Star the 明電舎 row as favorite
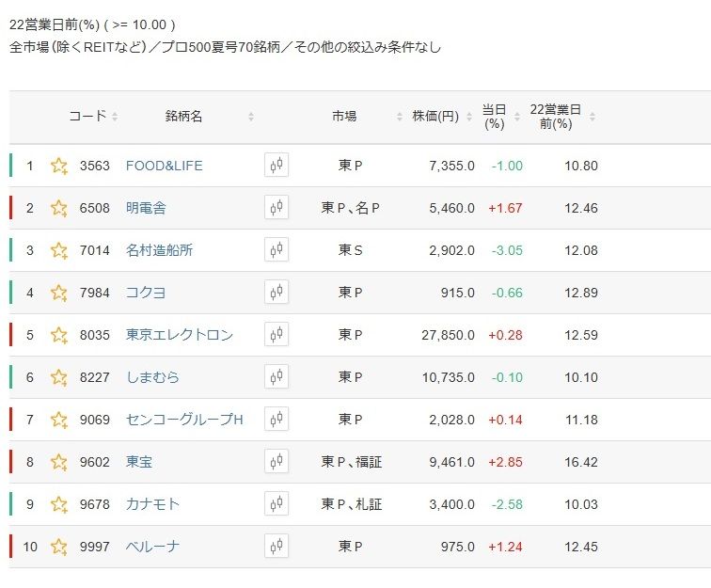 [59, 208]
